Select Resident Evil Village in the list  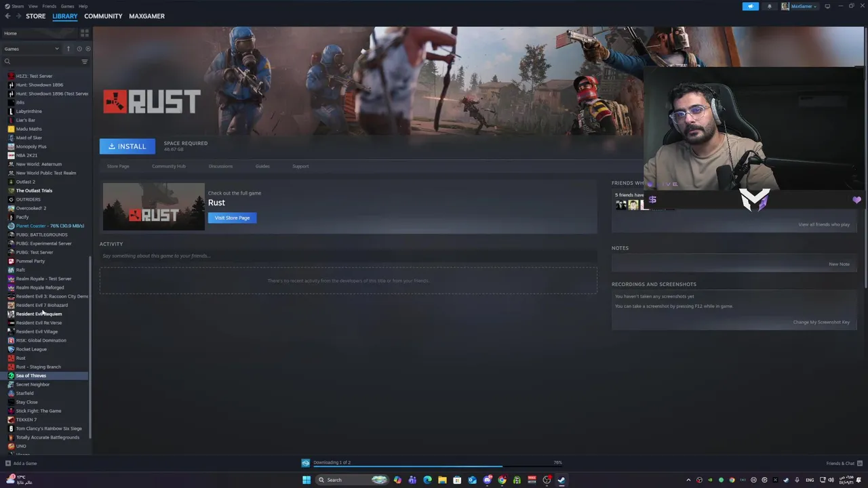coord(37,331)
